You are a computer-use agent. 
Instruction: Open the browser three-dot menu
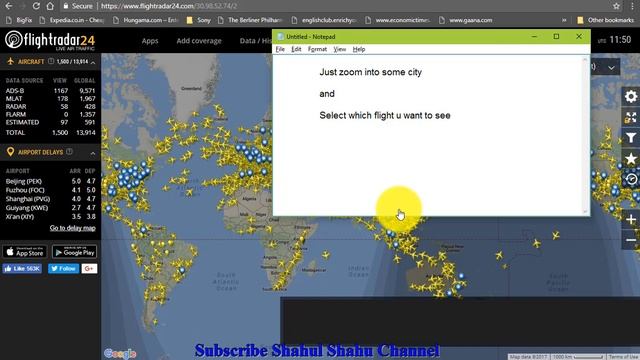pyautogui.click(x=632, y=6)
